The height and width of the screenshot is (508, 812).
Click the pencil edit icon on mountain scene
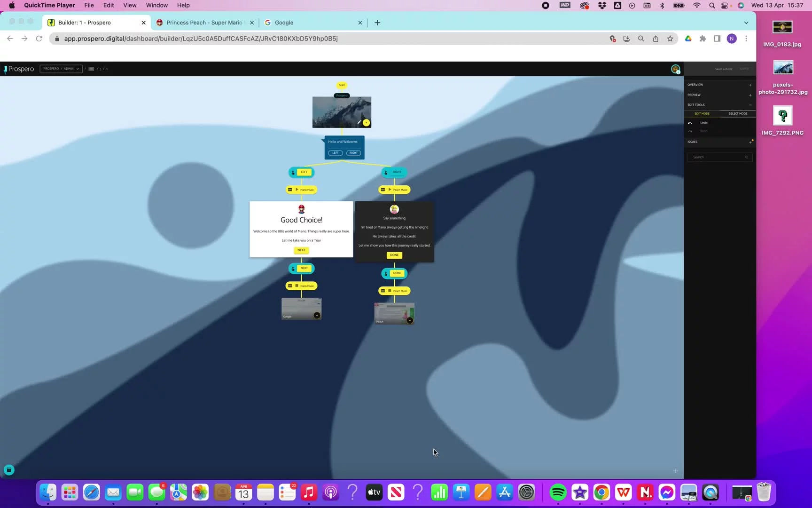pos(359,122)
